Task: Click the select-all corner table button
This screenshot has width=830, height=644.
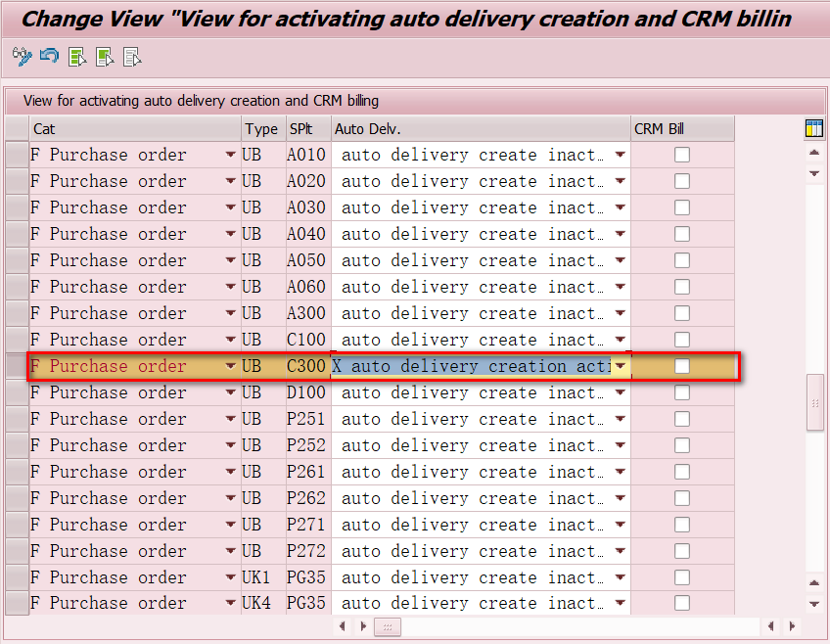Action: tap(17, 128)
